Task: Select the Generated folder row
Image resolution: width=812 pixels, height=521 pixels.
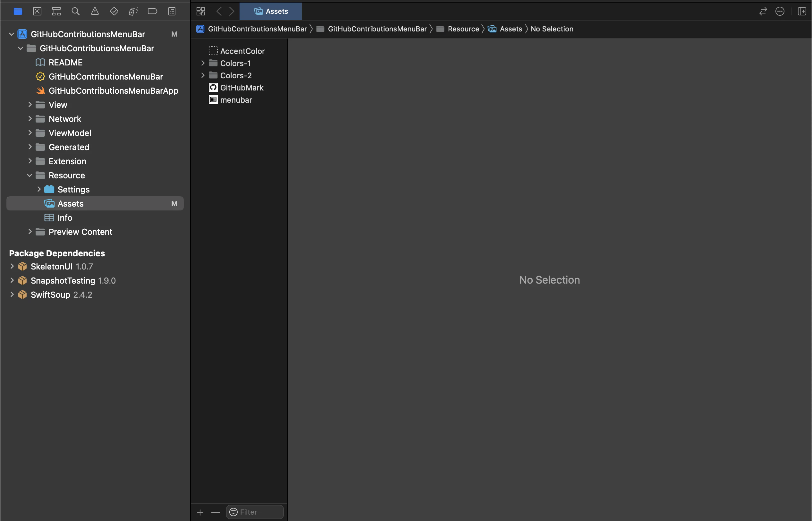Action: 95,147
